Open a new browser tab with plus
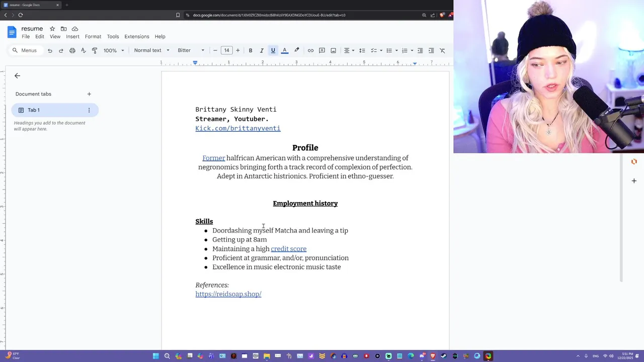The image size is (644, 362). click(66, 5)
